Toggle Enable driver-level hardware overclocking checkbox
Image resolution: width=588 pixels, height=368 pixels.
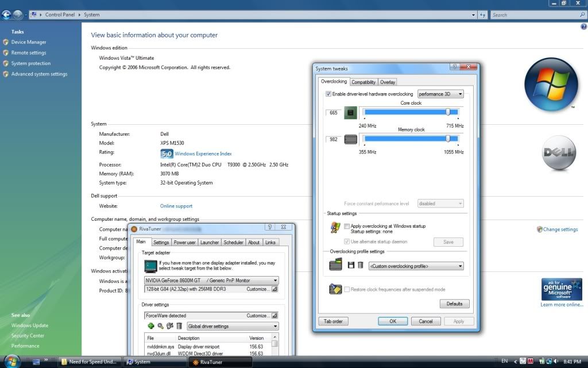(x=328, y=94)
